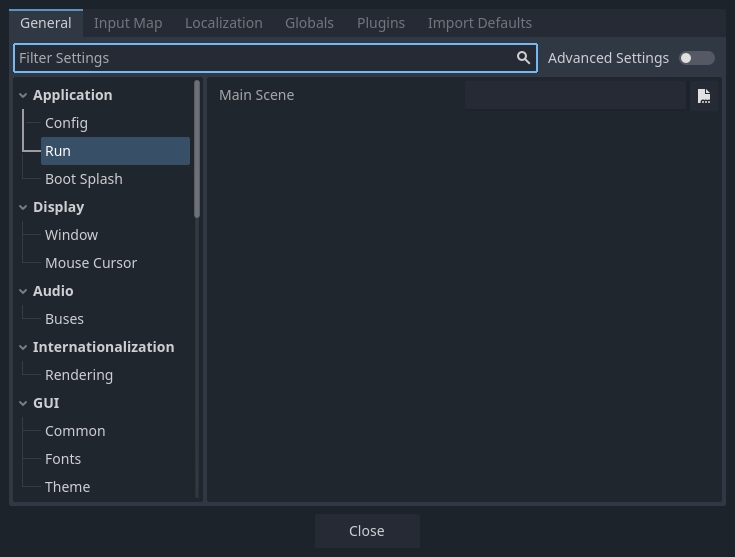
Task: Open the Mouse Cursor settings
Action: [91, 263]
